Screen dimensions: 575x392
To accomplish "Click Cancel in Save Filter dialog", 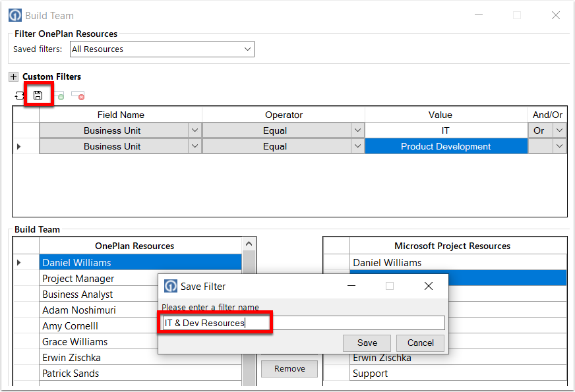I will coord(420,343).
